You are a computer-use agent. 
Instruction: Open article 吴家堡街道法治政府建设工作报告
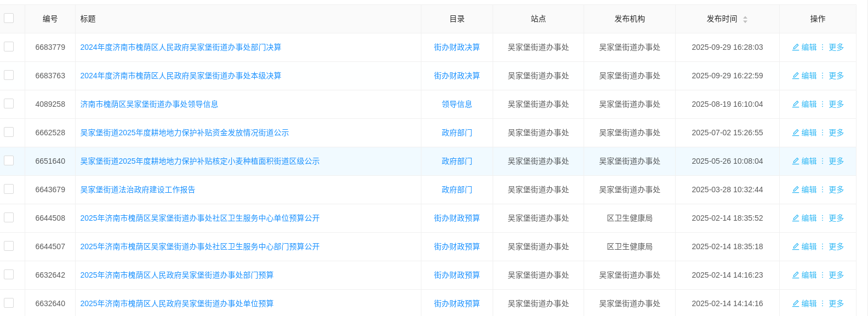click(x=138, y=190)
